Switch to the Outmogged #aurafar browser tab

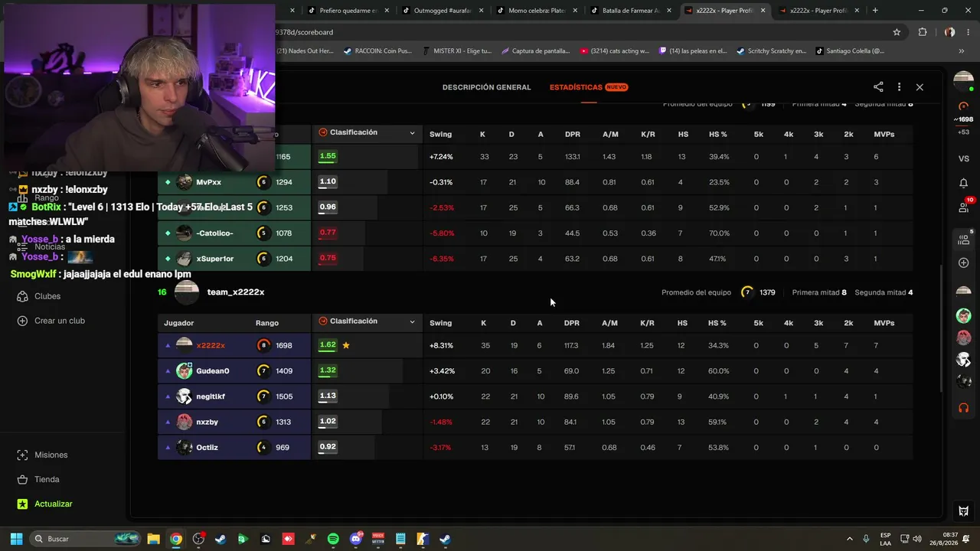click(443, 11)
